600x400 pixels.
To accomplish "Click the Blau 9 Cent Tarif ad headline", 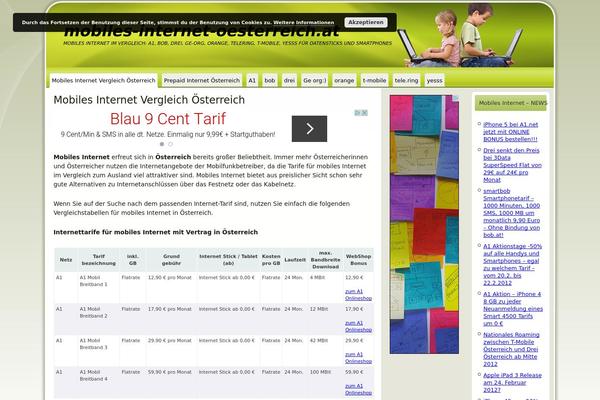I will 168,119.
